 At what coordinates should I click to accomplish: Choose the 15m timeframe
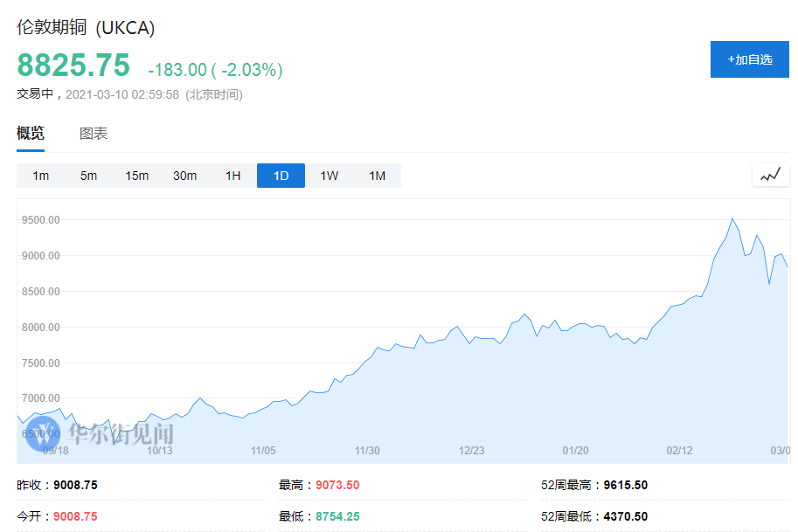[136, 176]
